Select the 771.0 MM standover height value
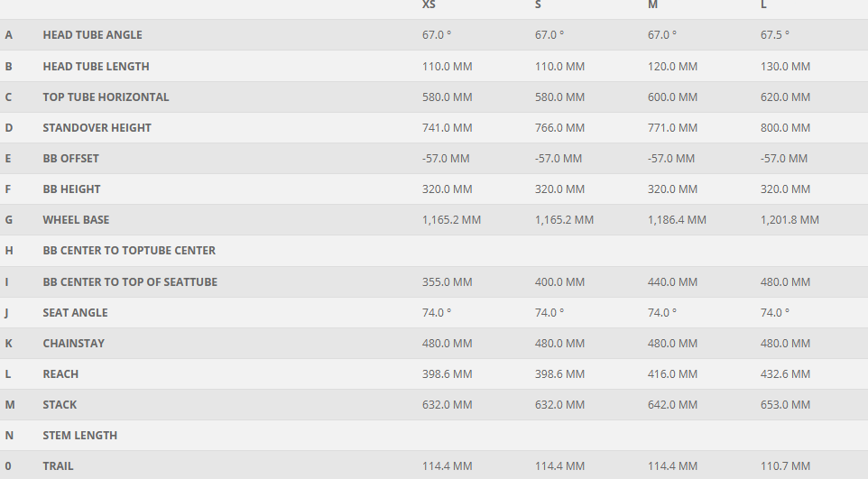 point(672,128)
